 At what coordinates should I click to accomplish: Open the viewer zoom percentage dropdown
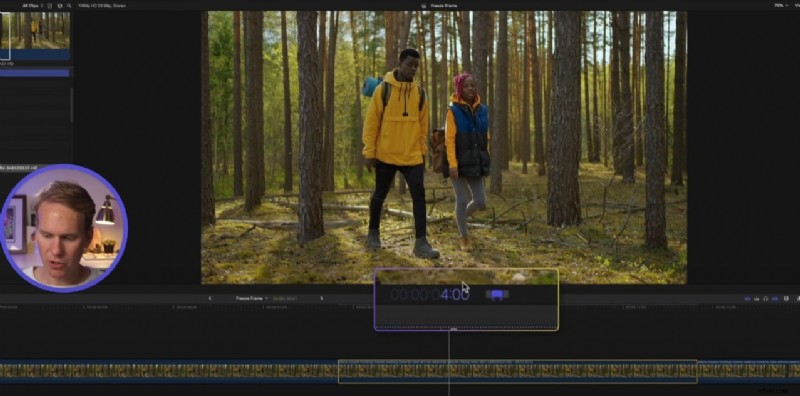781,6
